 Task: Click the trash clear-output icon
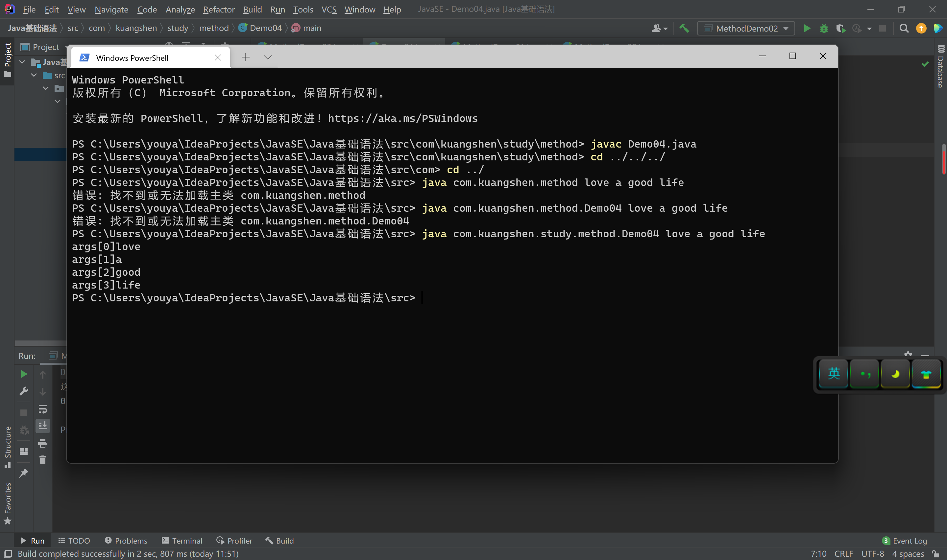coord(43,460)
